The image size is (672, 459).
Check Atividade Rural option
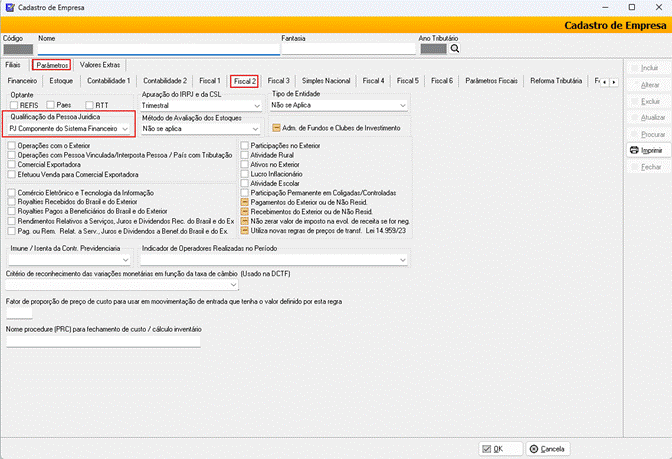pyautogui.click(x=244, y=155)
